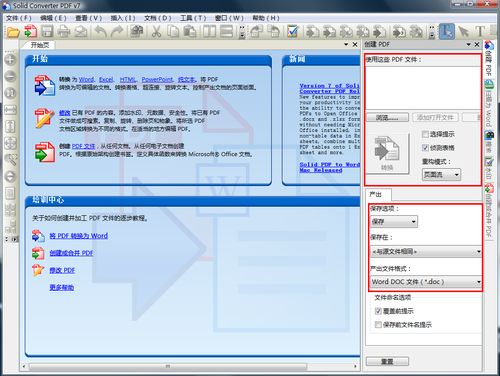This screenshot has width=500, height=376.
Task: Click the Undo arrow icon
Action: (100, 32)
